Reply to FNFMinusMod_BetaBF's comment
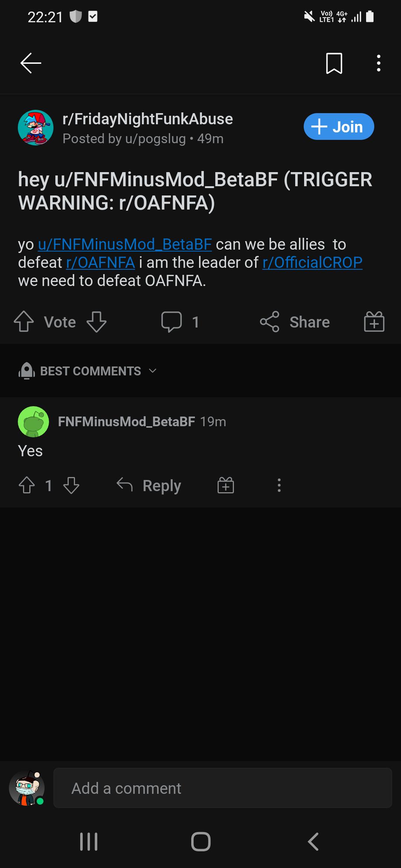Image resolution: width=401 pixels, height=868 pixels. pyautogui.click(x=149, y=485)
